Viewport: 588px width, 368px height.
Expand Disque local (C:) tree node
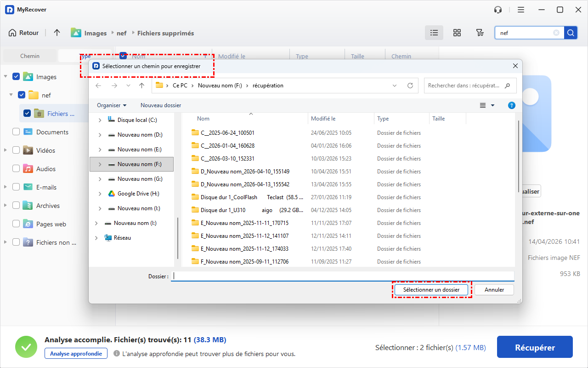click(100, 120)
